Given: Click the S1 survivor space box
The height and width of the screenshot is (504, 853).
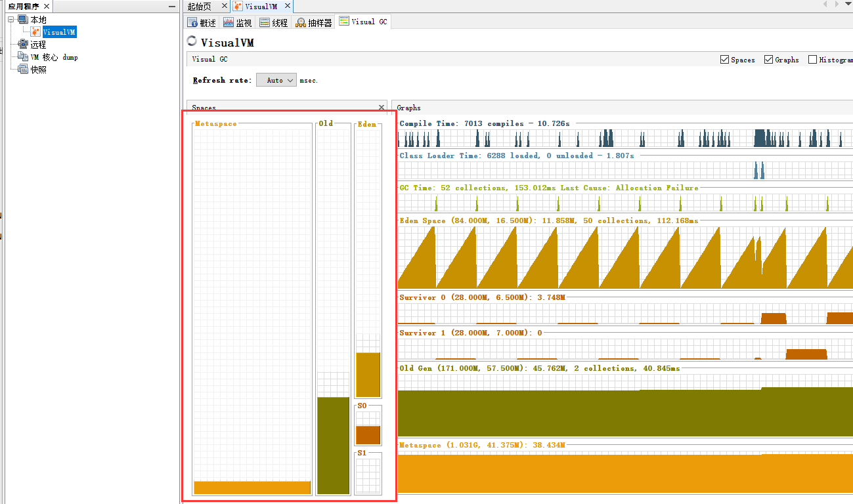Looking at the screenshot, I should [368, 474].
